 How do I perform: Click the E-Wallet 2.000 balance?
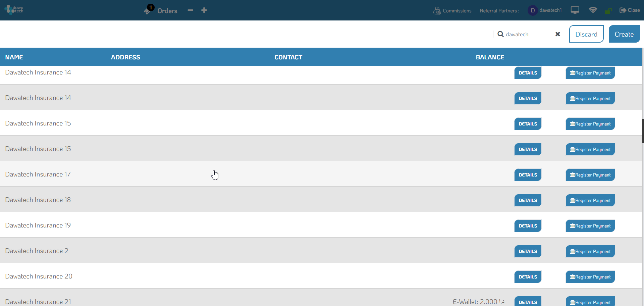point(479,302)
